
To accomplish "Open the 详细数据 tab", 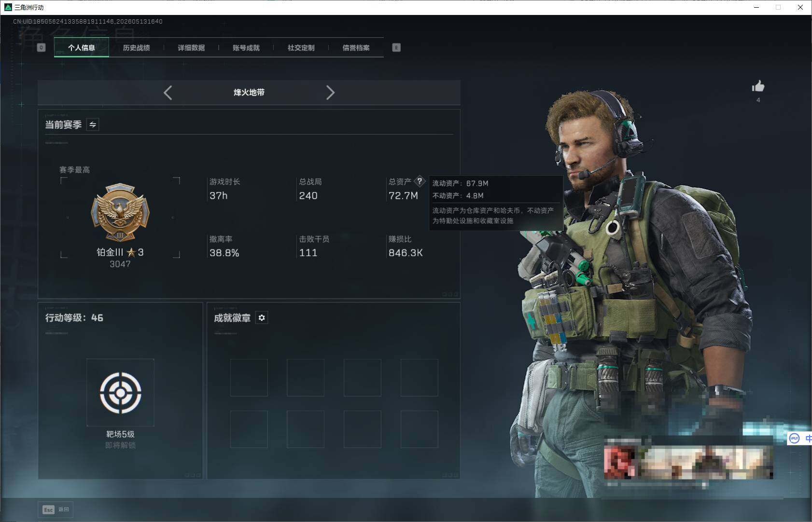I will (191, 48).
